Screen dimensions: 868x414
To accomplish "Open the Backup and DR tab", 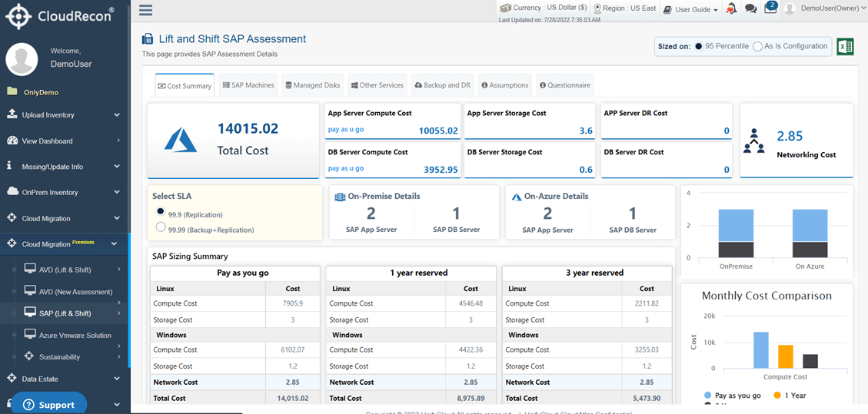I will (442, 85).
